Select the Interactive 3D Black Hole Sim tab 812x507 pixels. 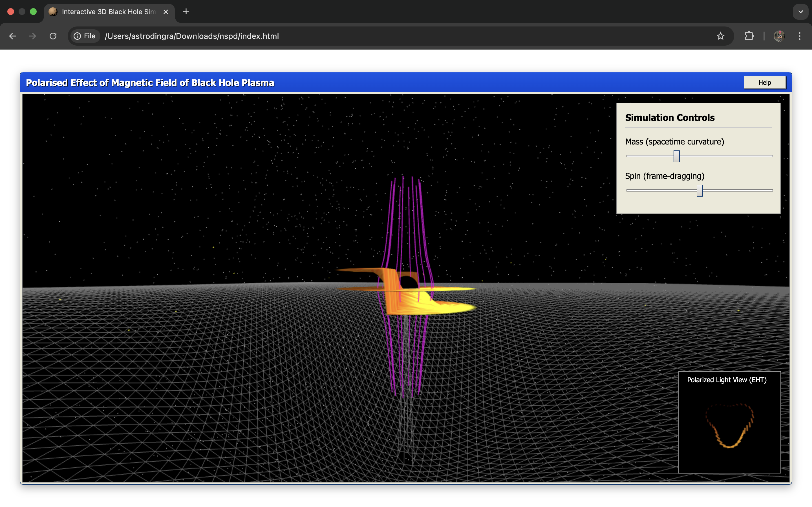(x=107, y=11)
